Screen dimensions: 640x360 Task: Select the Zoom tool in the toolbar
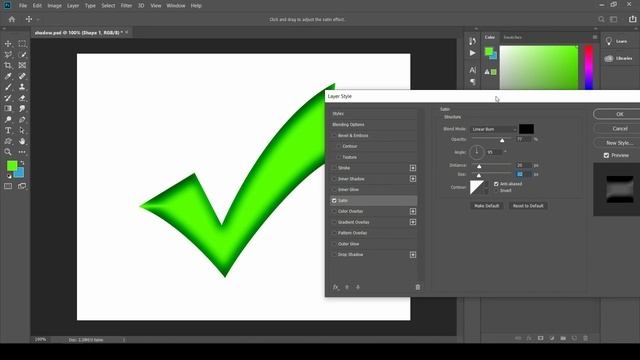(x=8, y=152)
